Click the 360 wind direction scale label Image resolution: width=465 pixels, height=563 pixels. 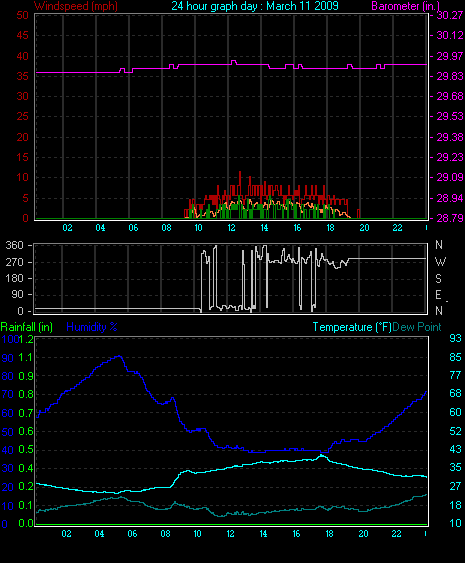pos(14,246)
